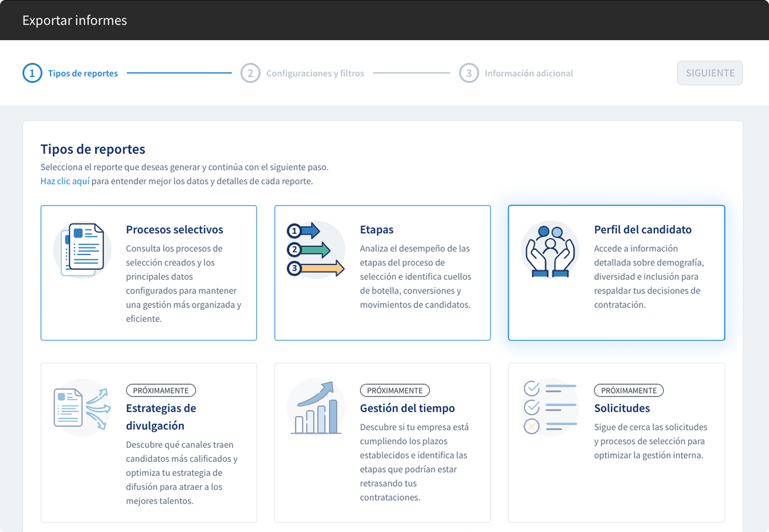This screenshot has width=769, height=532.
Task: Click the Estrategias de divulgación document-arrows icon
Action: (83, 408)
